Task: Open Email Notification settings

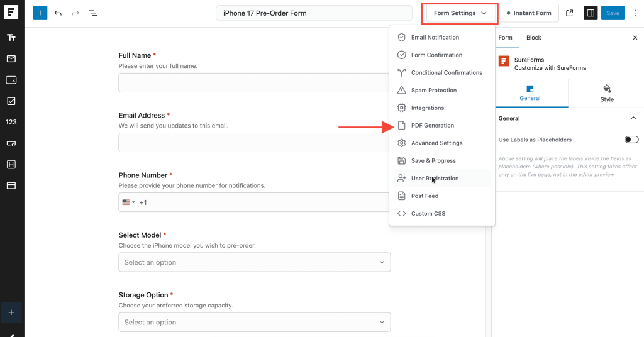Action: [442, 37]
